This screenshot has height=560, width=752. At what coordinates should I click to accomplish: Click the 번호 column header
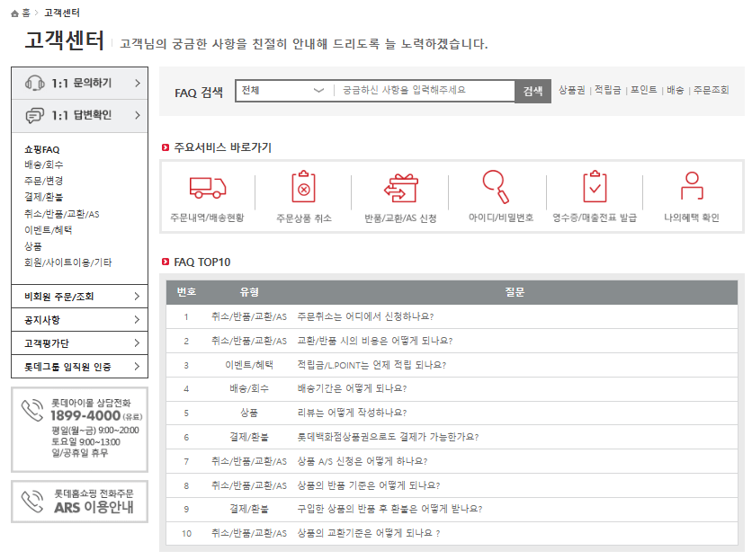pyautogui.click(x=186, y=292)
